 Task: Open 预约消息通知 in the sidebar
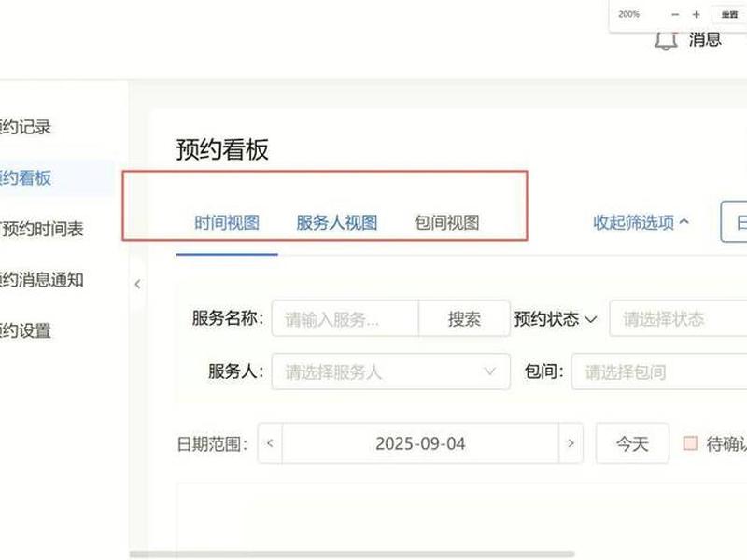42,280
